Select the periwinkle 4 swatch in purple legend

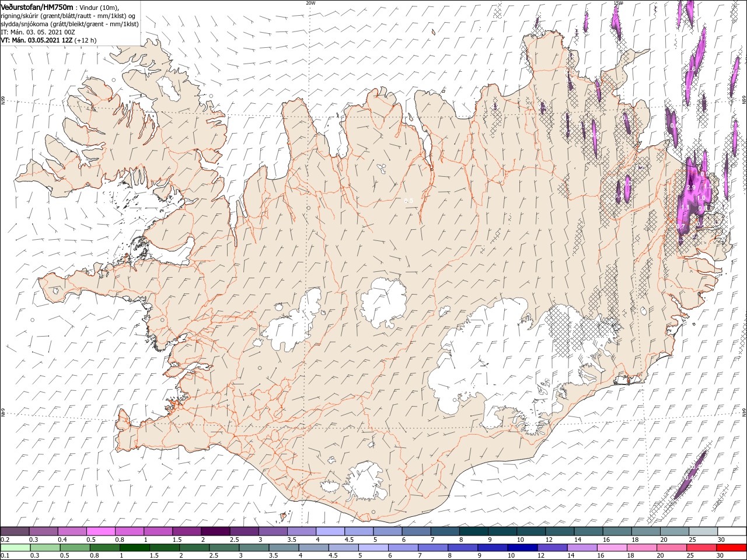330,531
